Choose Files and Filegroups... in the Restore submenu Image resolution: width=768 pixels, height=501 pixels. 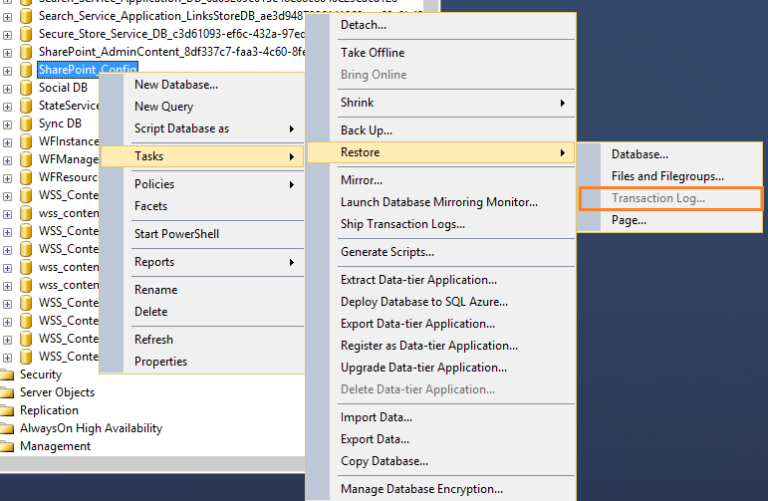(670, 176)
